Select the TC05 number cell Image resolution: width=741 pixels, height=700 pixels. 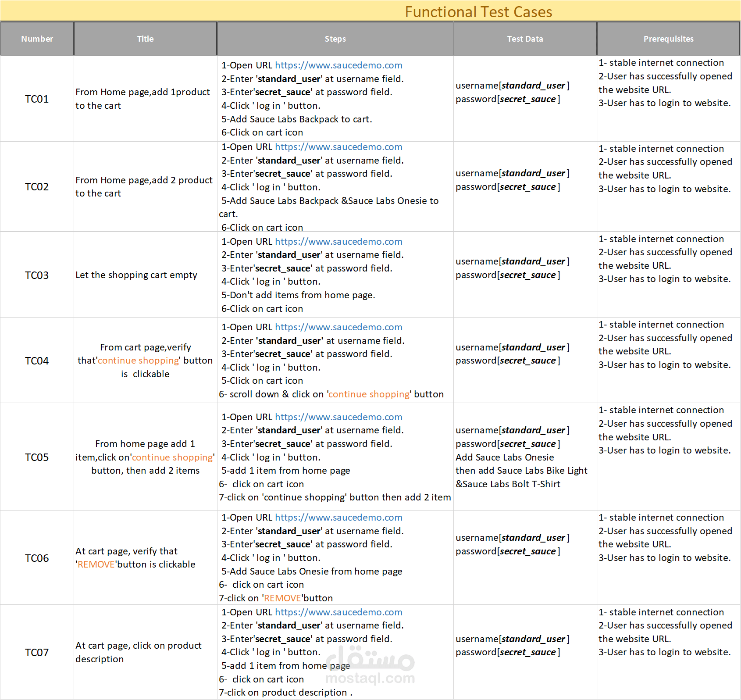37,457
